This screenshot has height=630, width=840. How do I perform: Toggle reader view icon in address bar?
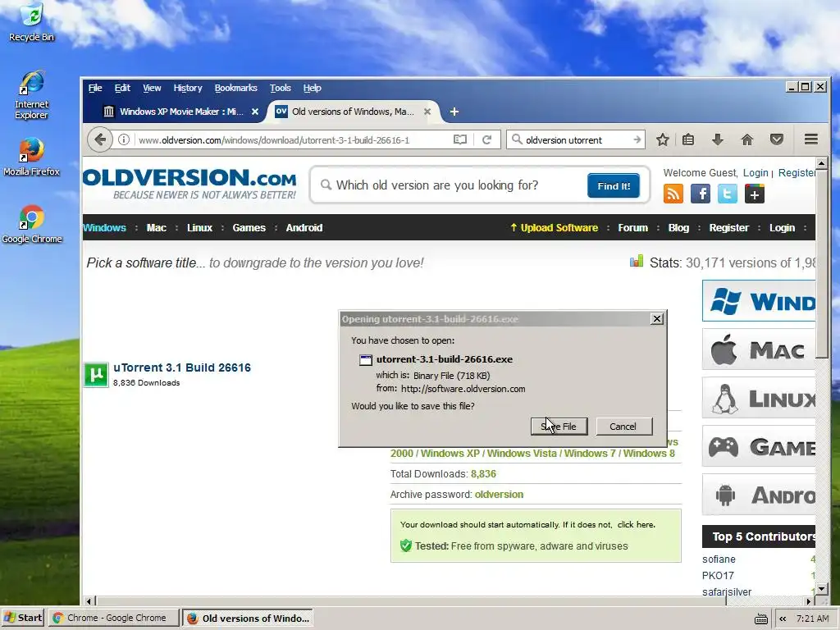459,139
